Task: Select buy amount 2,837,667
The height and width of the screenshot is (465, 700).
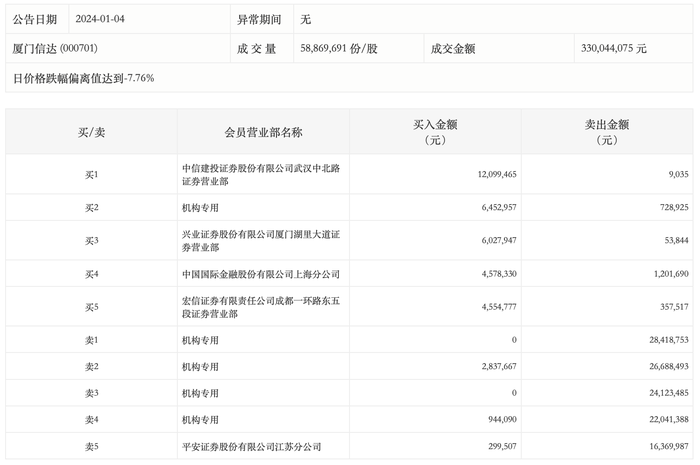Action: [499, 366]
